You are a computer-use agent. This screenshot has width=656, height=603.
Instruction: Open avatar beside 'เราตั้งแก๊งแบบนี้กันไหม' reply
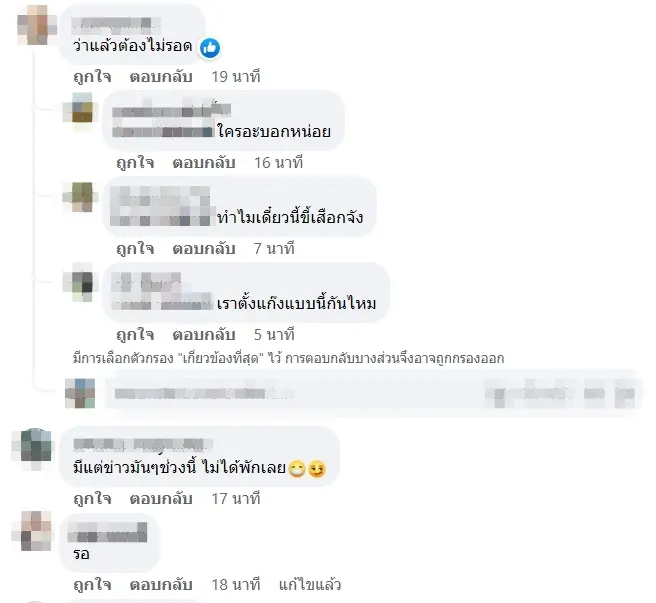click(x=78, y=283)
